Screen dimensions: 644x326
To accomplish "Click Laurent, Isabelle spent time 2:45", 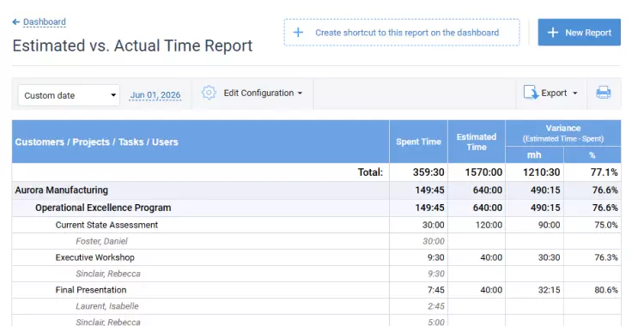I will point(435,306).
